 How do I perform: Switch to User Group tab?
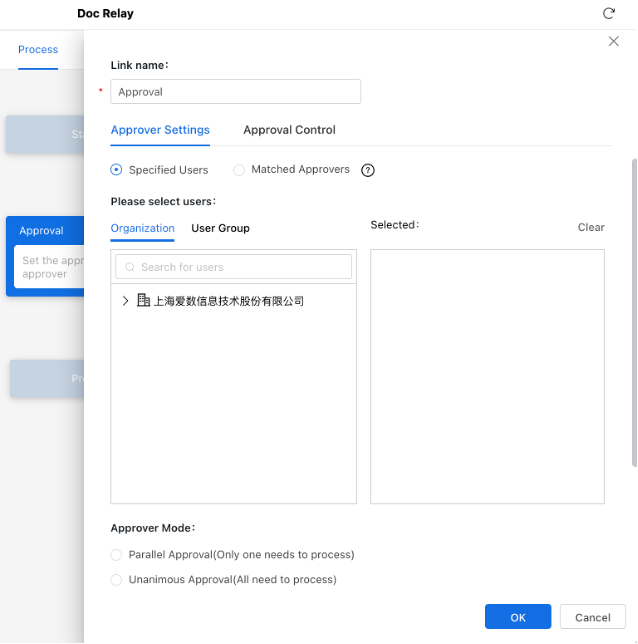tap(220, 228)
